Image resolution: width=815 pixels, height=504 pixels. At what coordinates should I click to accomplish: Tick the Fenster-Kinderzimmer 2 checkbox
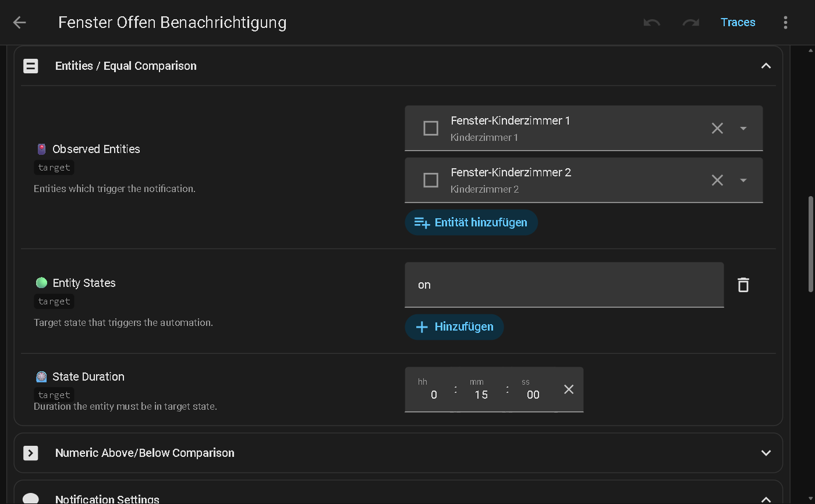(x=431, y=180)
